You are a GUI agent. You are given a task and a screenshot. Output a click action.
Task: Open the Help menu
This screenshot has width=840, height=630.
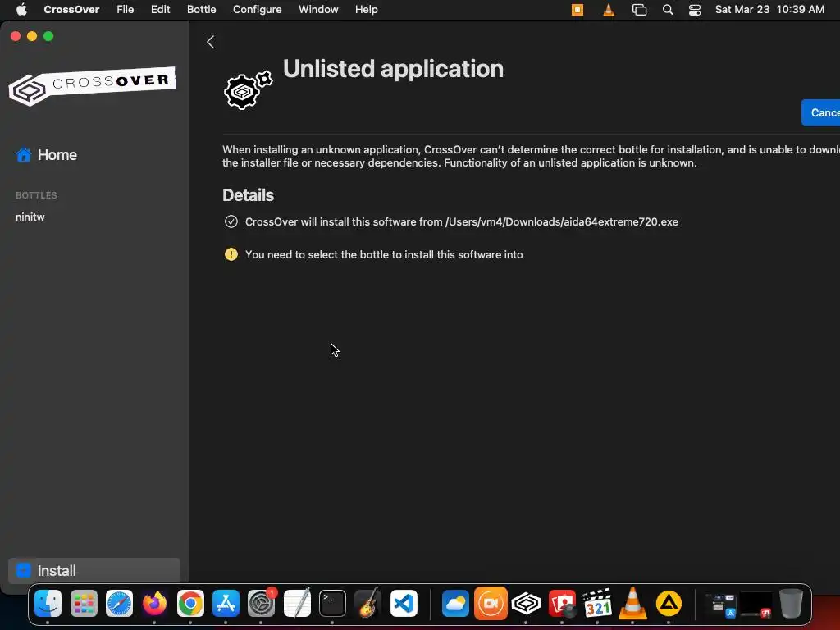point(367,10)
